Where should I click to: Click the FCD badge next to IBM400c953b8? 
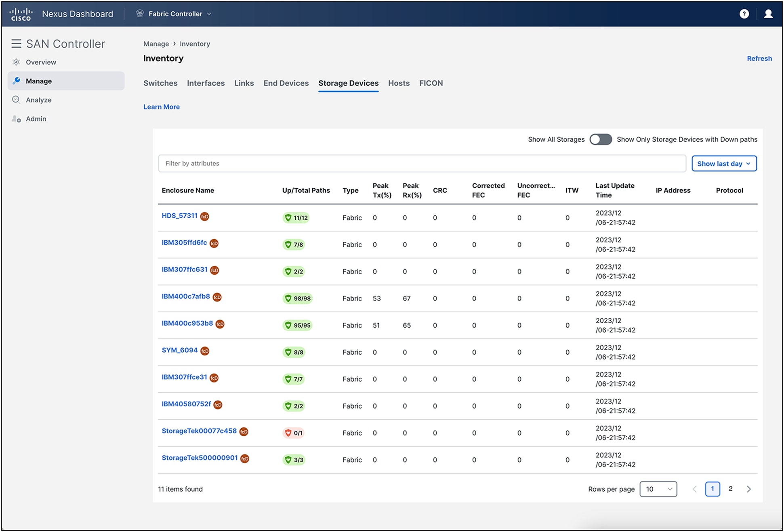(x=220, y=324)
